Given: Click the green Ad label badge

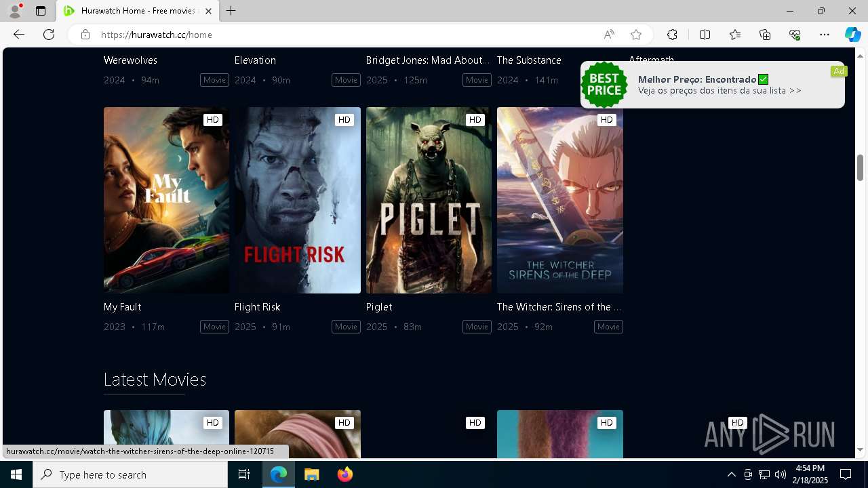Looking at the screenshot, I should [839, 71].
